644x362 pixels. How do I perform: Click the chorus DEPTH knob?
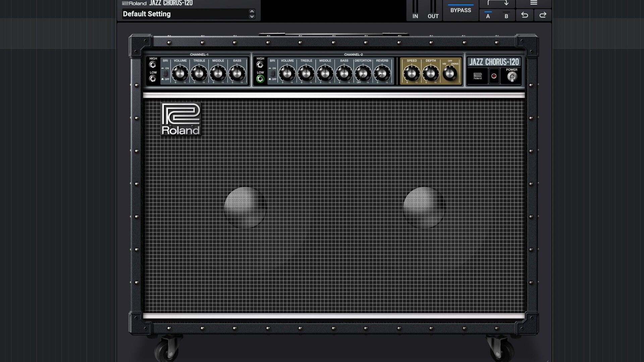[x=431, y=73]
